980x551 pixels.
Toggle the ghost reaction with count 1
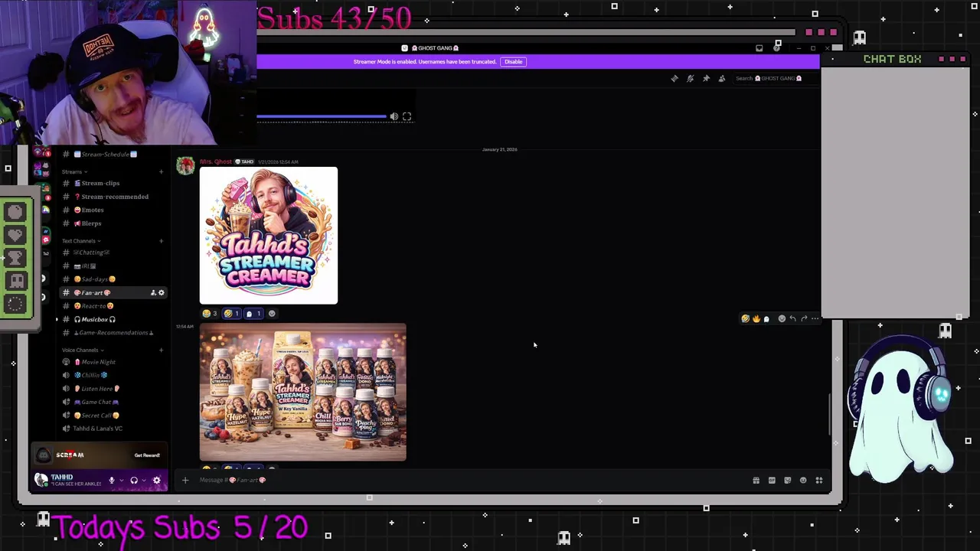(x=253, y=313)
